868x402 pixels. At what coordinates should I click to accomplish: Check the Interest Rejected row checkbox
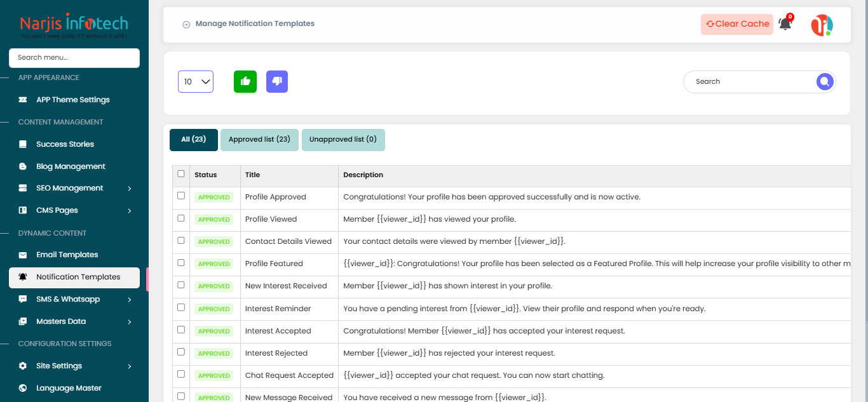[x=181, y=352]
